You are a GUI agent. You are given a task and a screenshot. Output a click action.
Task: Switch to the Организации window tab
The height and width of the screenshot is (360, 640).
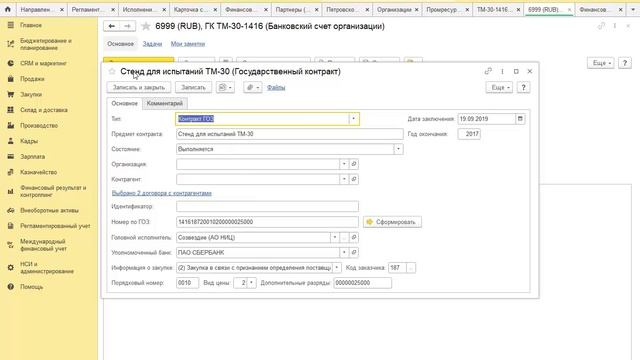(x=398, y=9)
